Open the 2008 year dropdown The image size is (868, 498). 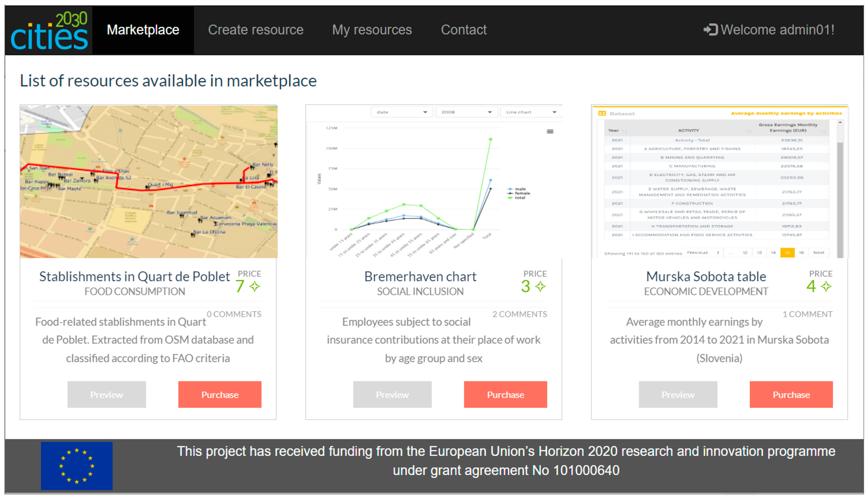click(466, 112)
